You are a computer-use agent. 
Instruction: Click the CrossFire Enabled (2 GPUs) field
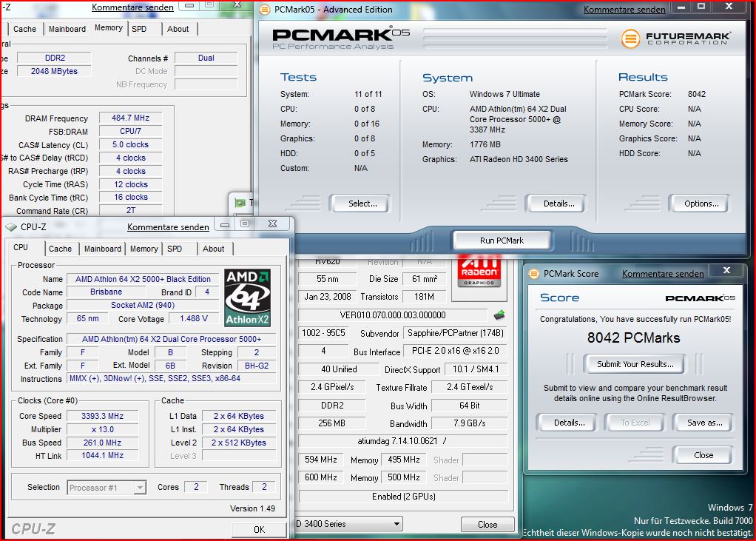(404, 497)
